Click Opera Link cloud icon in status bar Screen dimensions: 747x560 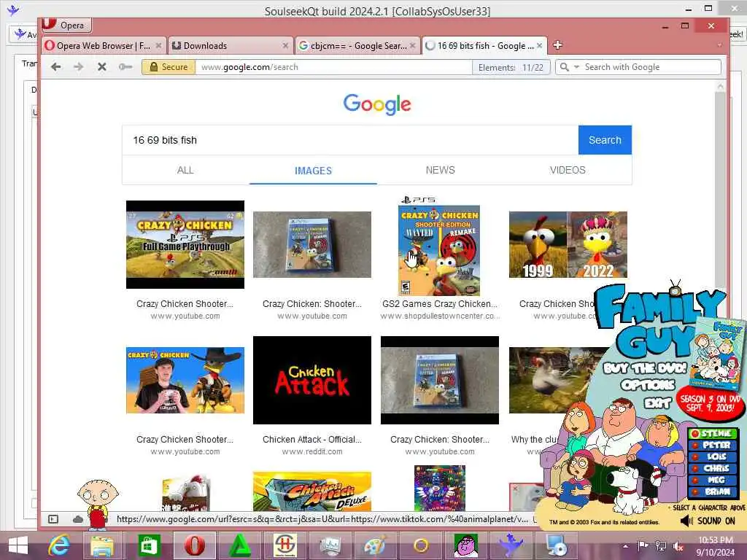tap(77, 519)
